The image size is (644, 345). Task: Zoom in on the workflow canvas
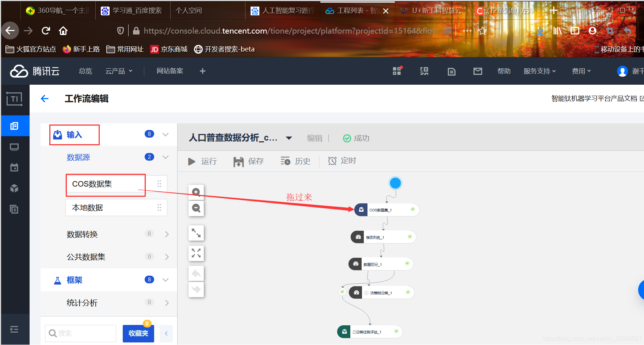pos(196,192)
